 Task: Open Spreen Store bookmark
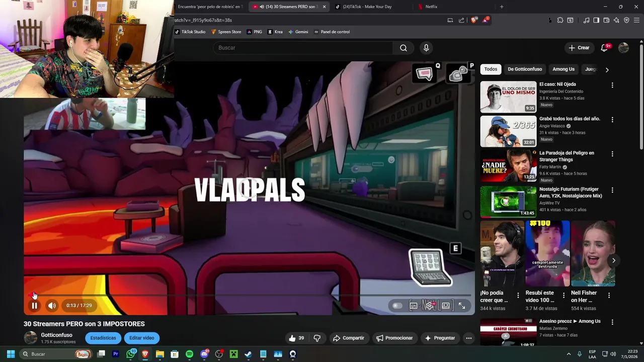point(226,32)
